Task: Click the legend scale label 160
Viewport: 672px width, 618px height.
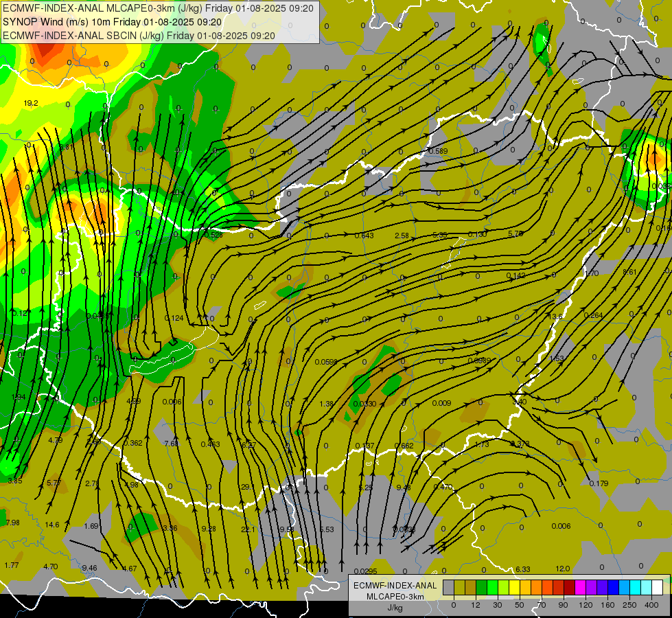Action: (607, 605)
